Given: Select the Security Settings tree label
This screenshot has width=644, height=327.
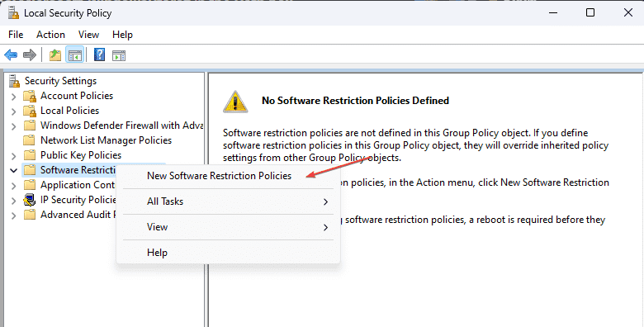Looking at the screenshot, I should pos(60,81).
